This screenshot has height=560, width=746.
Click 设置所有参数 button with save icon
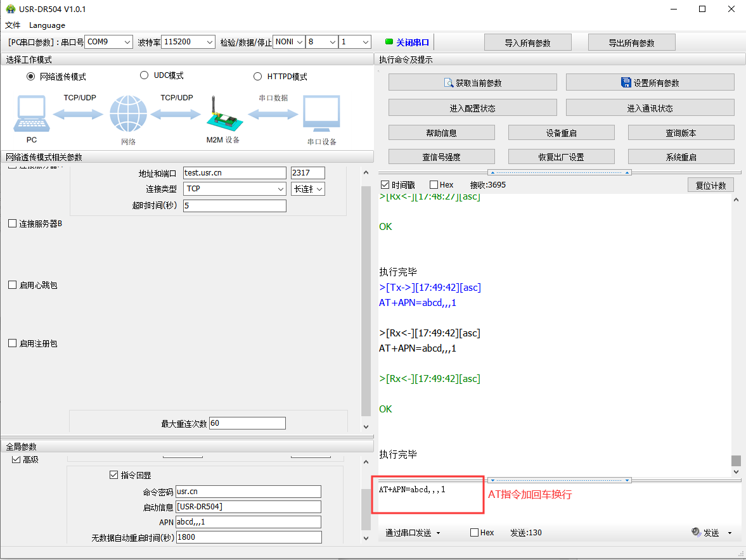[x=650, y=82]
